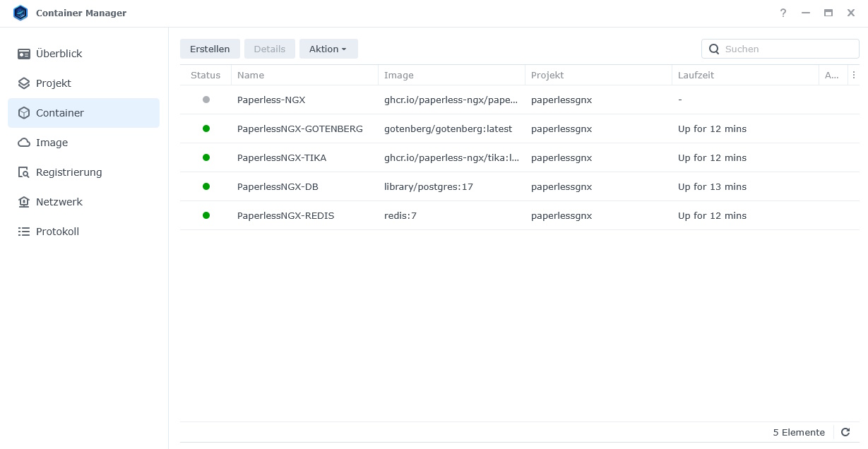Select the Paperless-NGX container name
Image resolution: width=868 pixels, height=449 pixels.
271,100
